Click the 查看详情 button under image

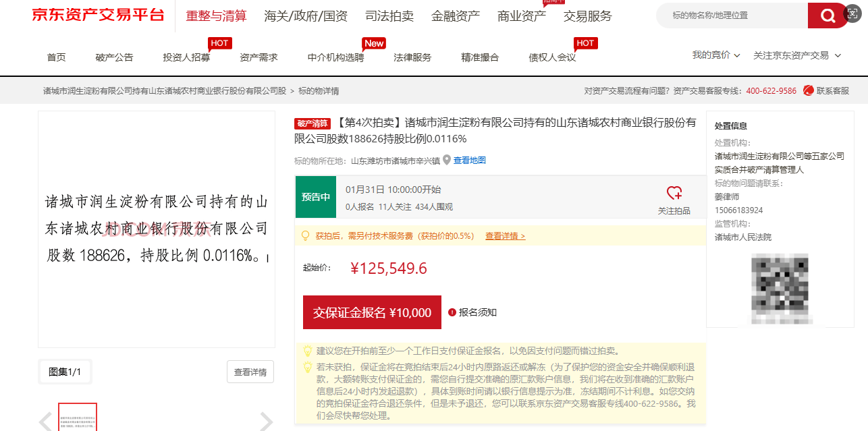[250, 372]
